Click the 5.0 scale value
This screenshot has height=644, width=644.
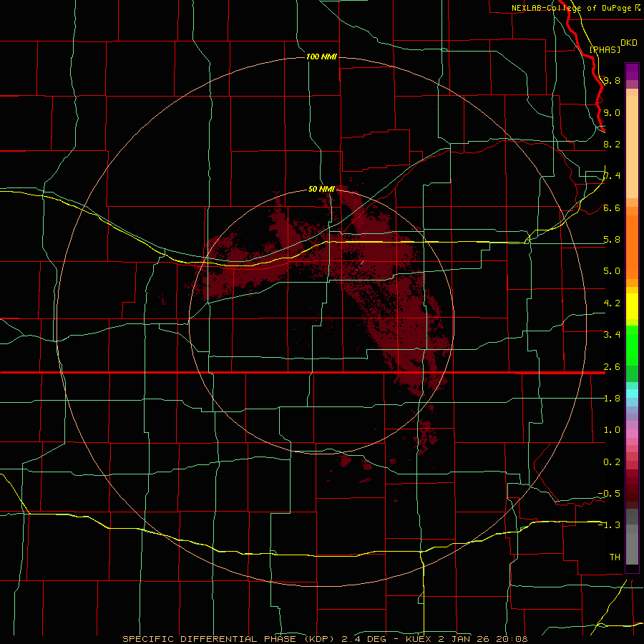[612, 271]
